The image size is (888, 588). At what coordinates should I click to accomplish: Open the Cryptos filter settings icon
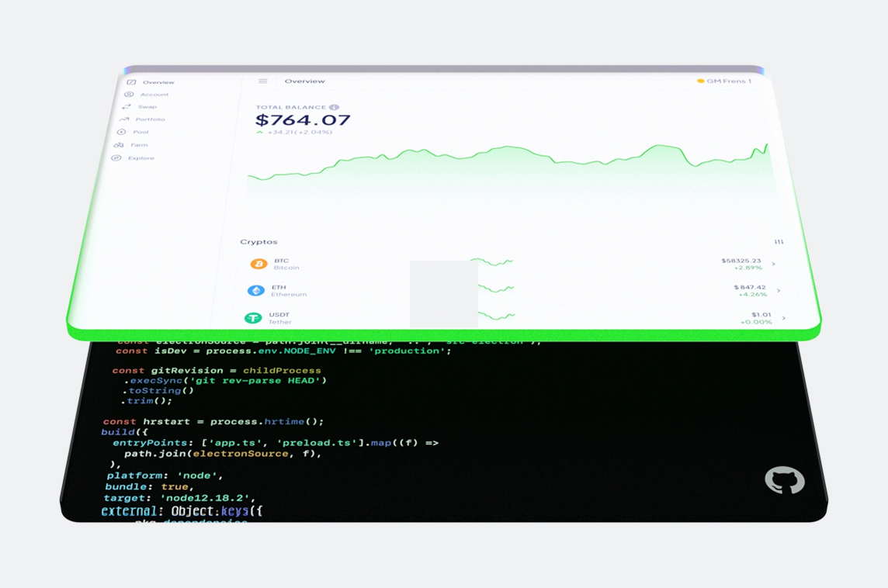point(779,242)
